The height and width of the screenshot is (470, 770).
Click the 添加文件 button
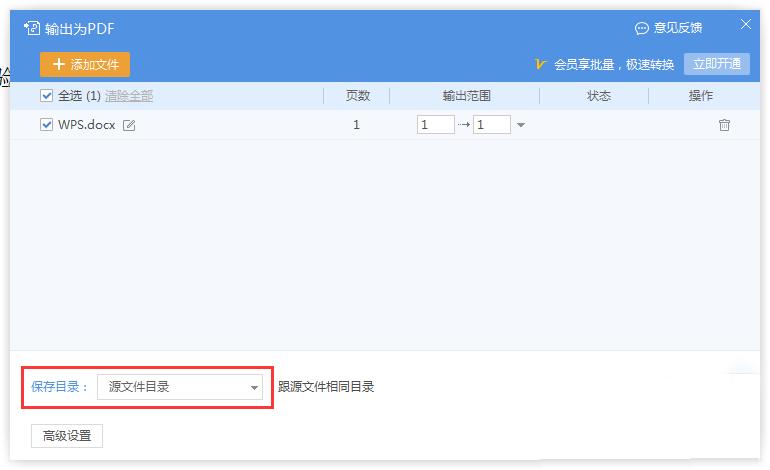point(84,64)
